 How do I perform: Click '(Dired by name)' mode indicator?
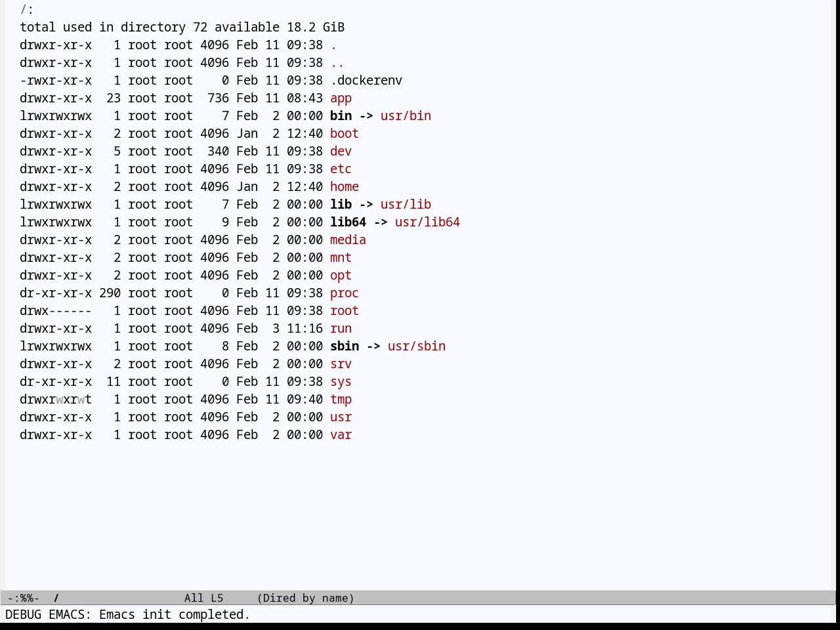click(x=306, y=598)
